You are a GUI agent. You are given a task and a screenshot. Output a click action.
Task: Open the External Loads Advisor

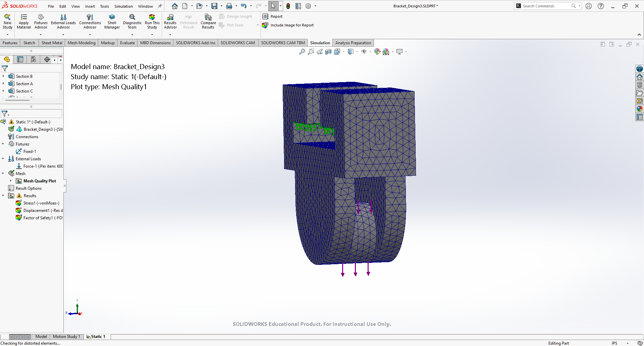[63, 21]
